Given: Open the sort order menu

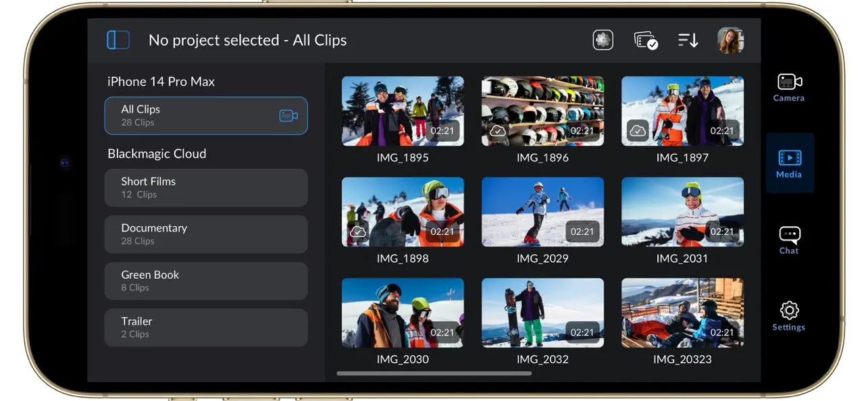Looking at the screenshot, I should [688, 41].
